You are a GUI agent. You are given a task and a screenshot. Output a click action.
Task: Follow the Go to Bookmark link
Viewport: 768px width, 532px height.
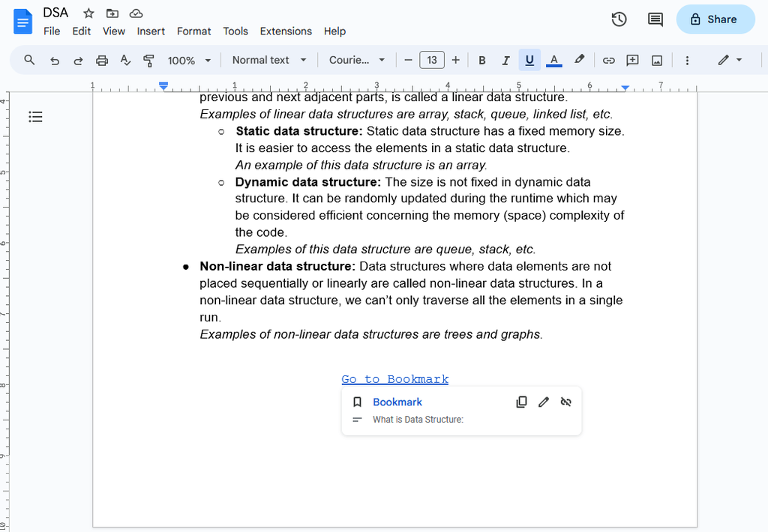[x=394, y=378]
